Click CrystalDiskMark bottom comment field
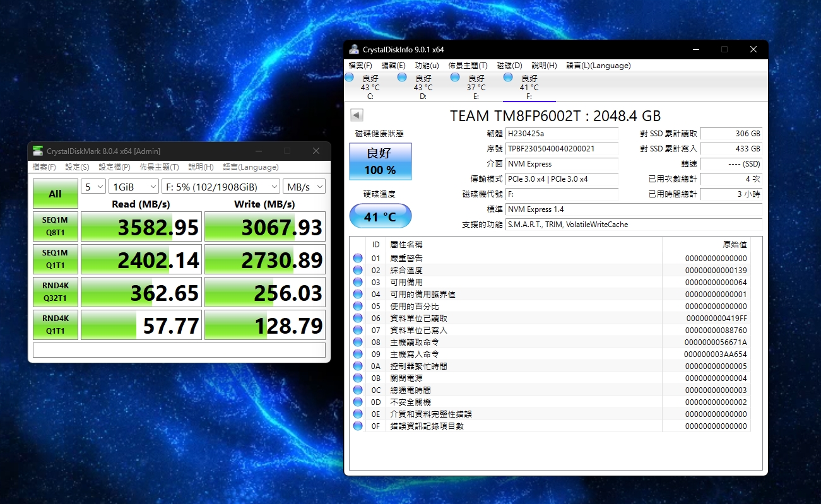This screenshot has height=504, width=821. click(179, 350)
